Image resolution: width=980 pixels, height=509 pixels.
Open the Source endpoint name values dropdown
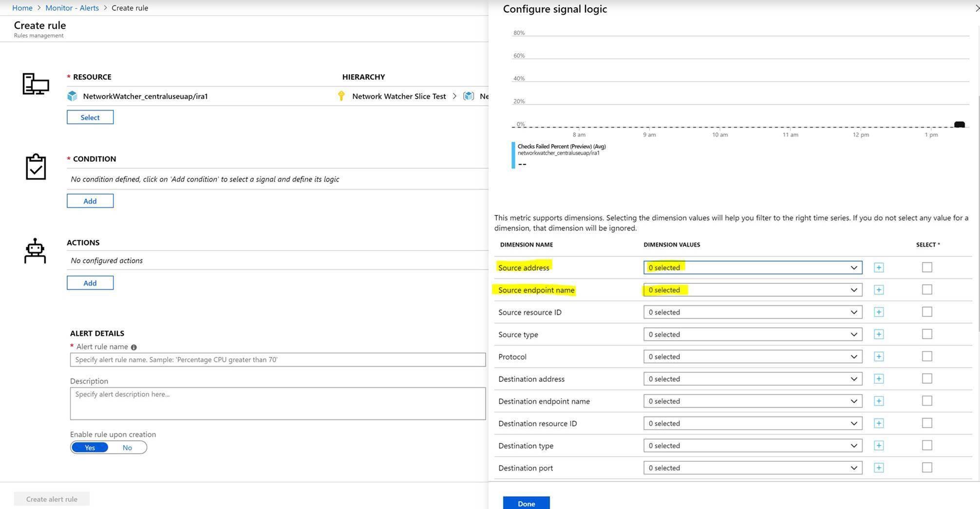click(x=753, y=290)
